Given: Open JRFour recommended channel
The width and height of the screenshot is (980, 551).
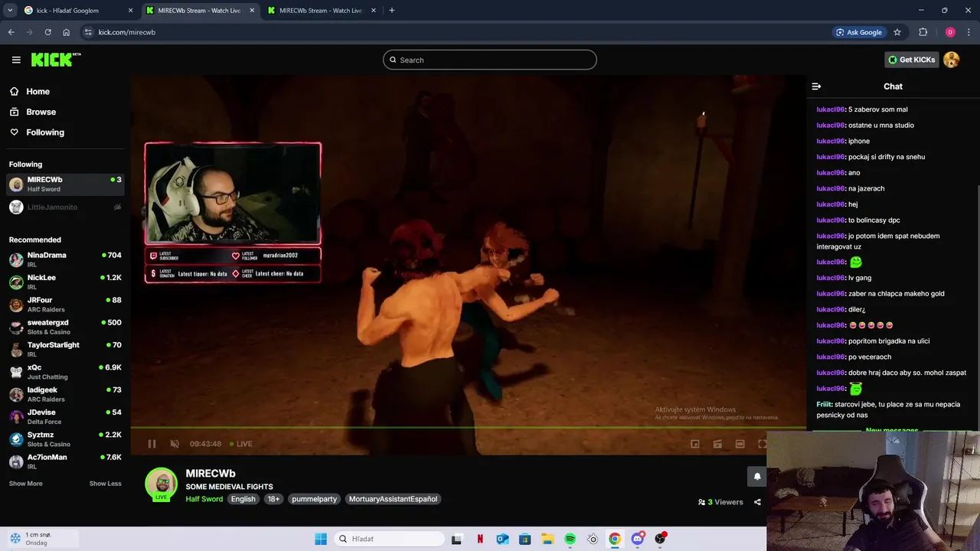Looking at the screenshot, I should pyautogui.click(x=65, y=305).
